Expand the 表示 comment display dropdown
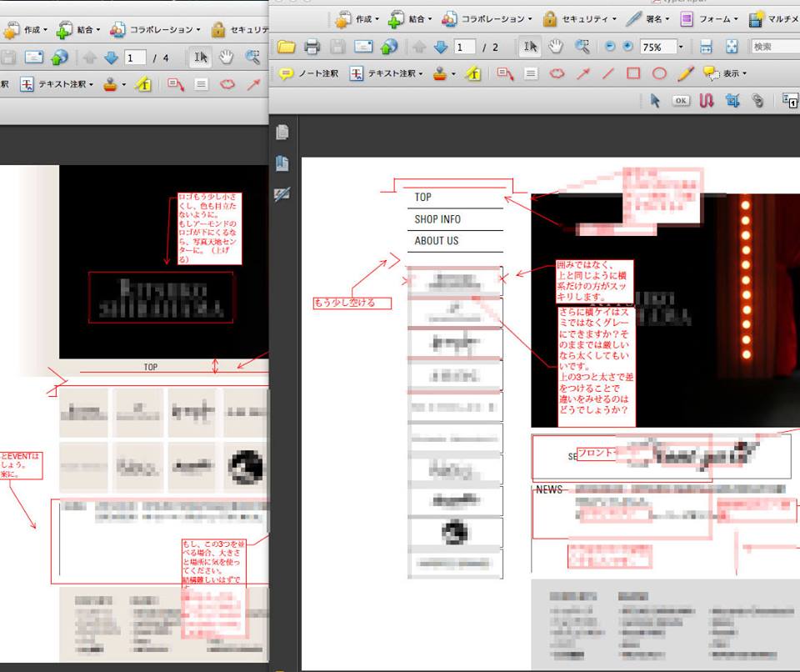 pos(725,73)
